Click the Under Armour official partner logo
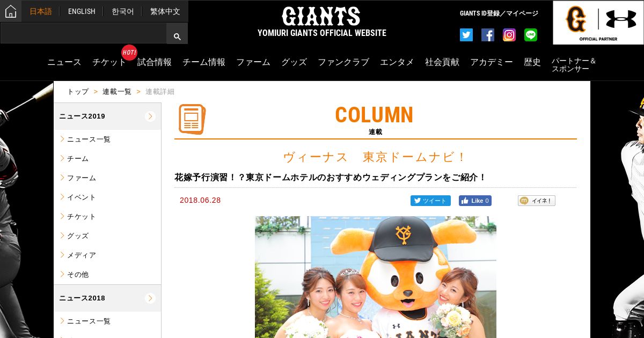The image size is (644, 338). coord(598,23)
